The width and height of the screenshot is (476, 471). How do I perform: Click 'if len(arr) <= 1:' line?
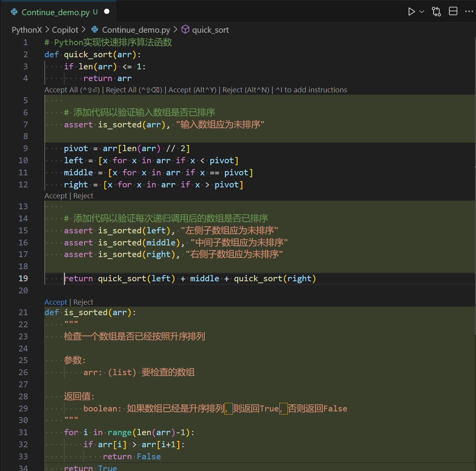(105, 67)
